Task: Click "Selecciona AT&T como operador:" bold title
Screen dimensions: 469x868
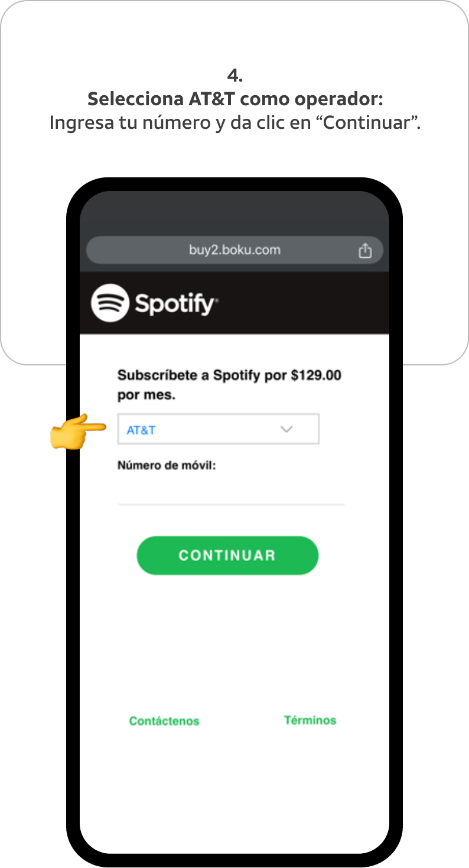Action: pyautogui.click(x=235, y=99)
